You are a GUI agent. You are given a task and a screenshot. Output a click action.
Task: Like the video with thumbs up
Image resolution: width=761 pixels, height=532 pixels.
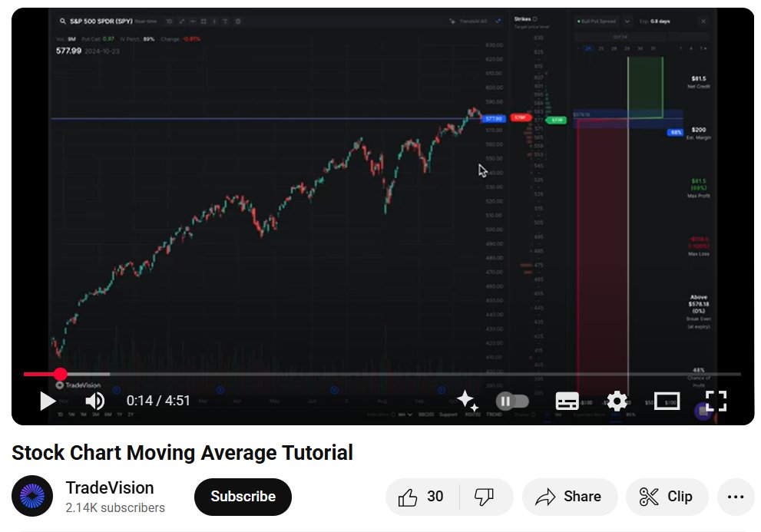coord(422,497)
